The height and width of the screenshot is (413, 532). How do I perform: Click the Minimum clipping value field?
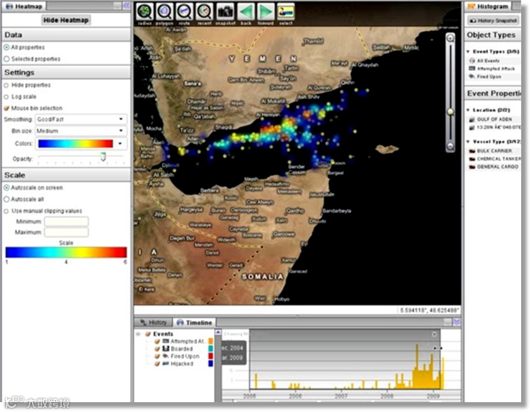(x=66, y=222)
